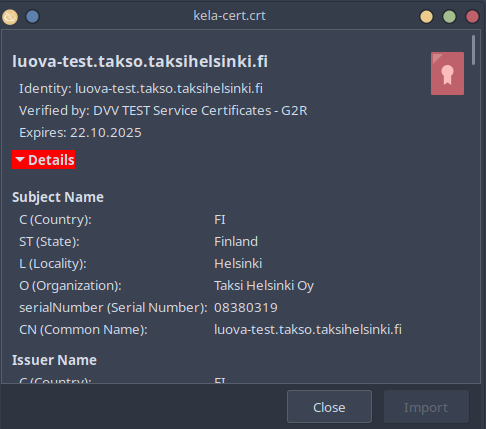Click the CN (Common Name) label
This screenshot has height=429, width=486.
pos(83,330)
